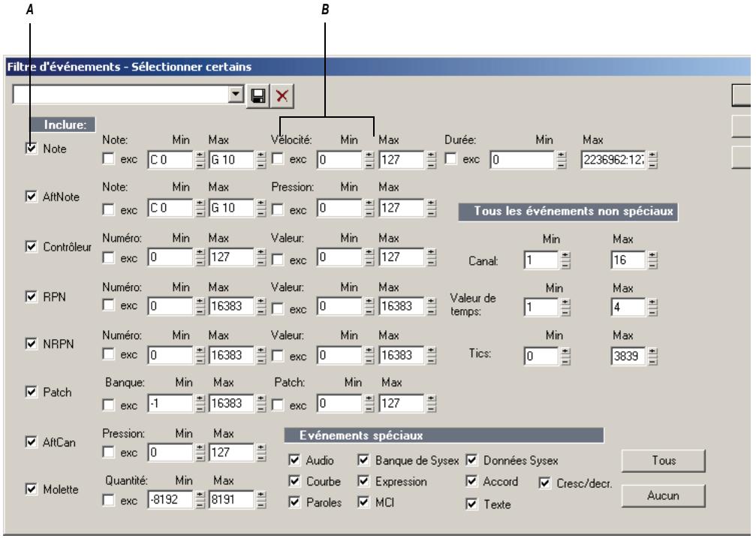Screen dimensions: 756x538
Task: Delete the preset with the red X
Action: [x=282, y=96]
